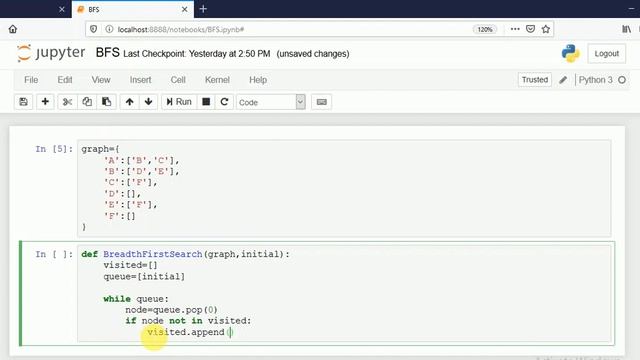Save the notebook with the floppy disk icon
The image size is (640, 360).
click(24, 102)
